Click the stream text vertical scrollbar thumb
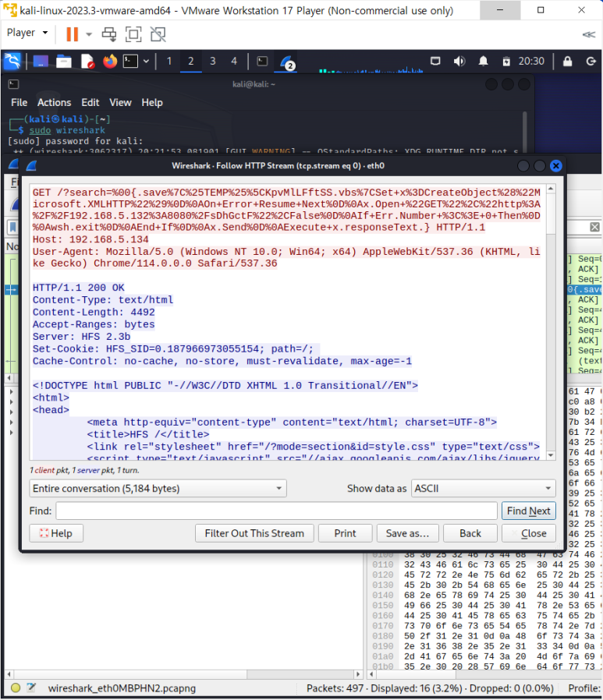 click(551, 214)
